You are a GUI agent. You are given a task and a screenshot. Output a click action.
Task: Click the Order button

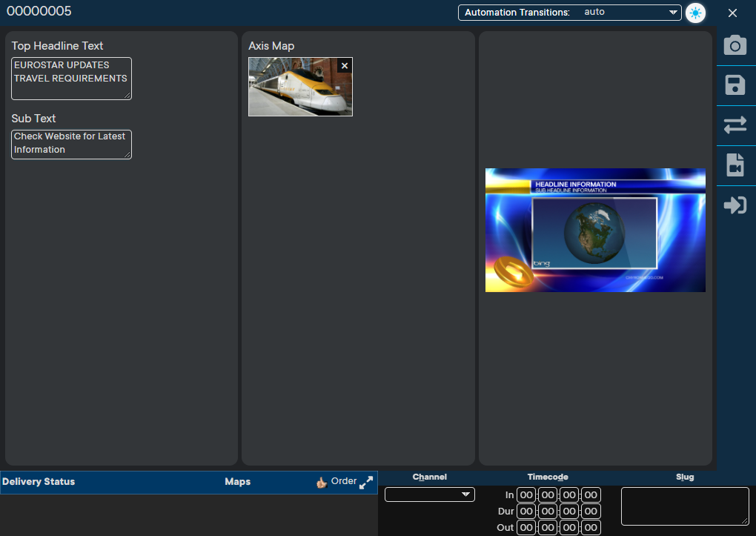pyautogui.click(x=344, y=481)
